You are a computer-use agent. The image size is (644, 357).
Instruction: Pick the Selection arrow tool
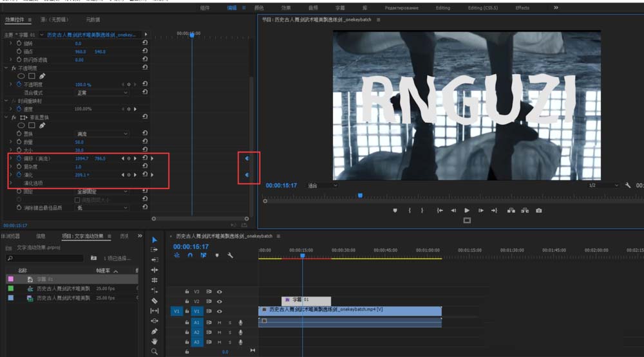point(155,240)
